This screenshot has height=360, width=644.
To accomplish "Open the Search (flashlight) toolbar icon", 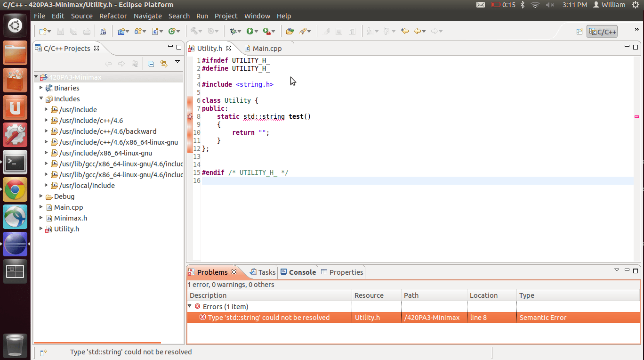I will (x=303, y=31).
